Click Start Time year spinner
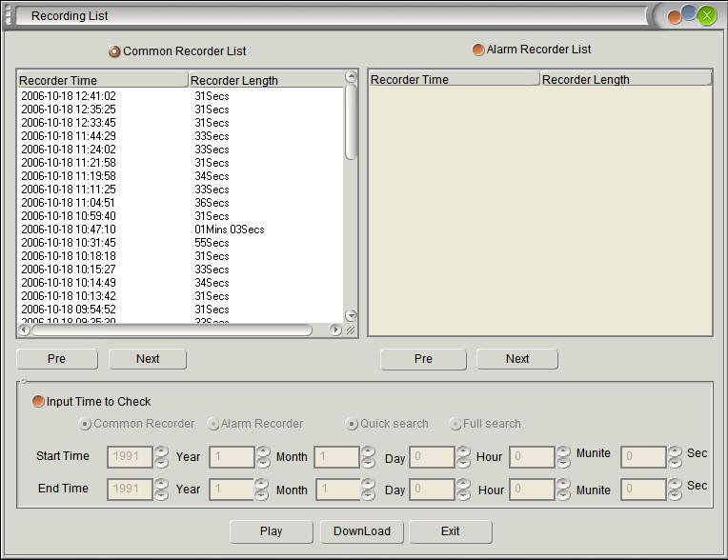Image resolution: width=728 pixels, height=560 pixels. click(x=162, y=457)
